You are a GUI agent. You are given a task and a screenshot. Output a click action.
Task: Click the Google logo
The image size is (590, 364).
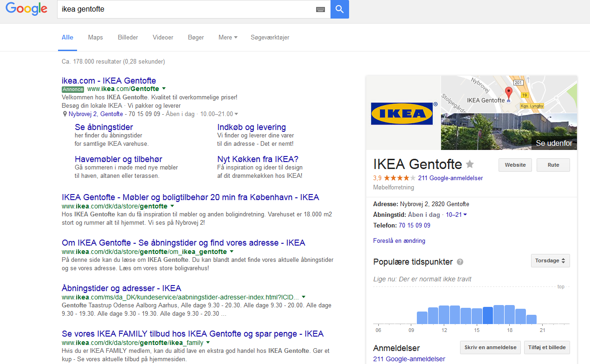[26, 9]
